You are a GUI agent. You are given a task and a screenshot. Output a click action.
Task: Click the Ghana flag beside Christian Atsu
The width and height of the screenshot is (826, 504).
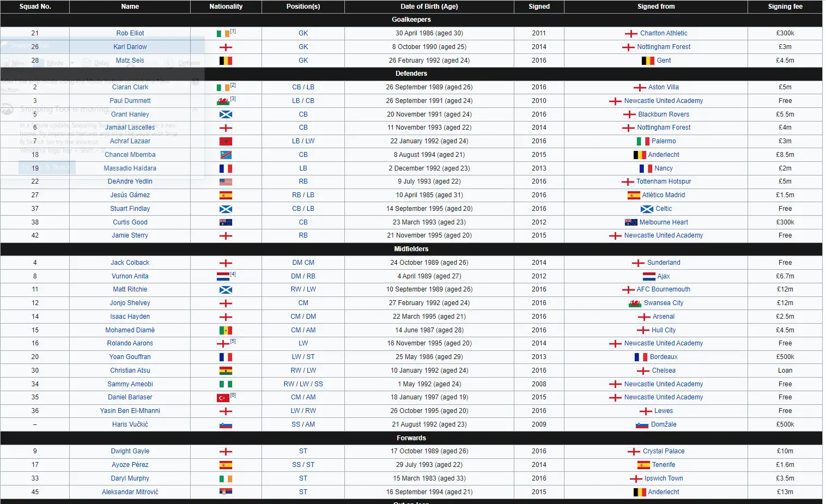pyautogui.click(x=226, y=371)
